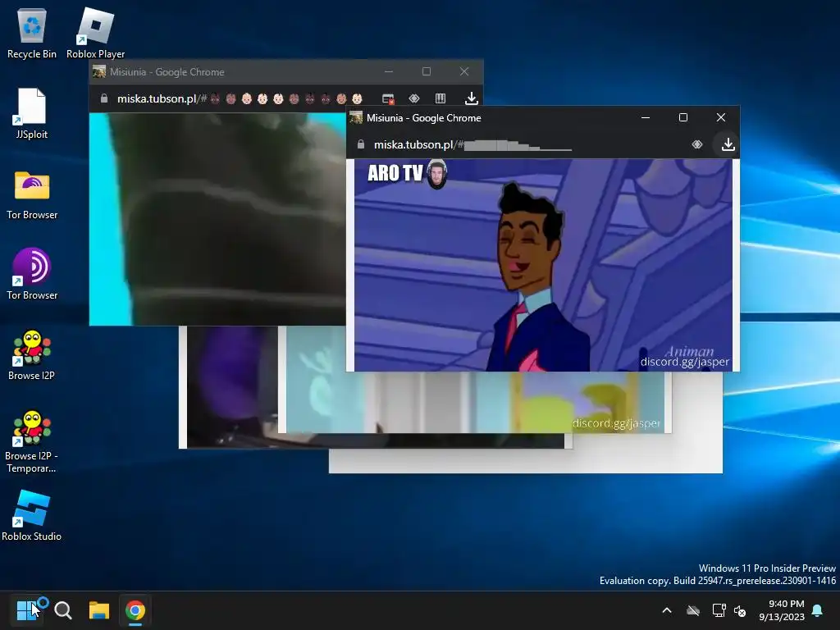Click the muted volume tray icon
840x630 pixels.
pos(740,610)
